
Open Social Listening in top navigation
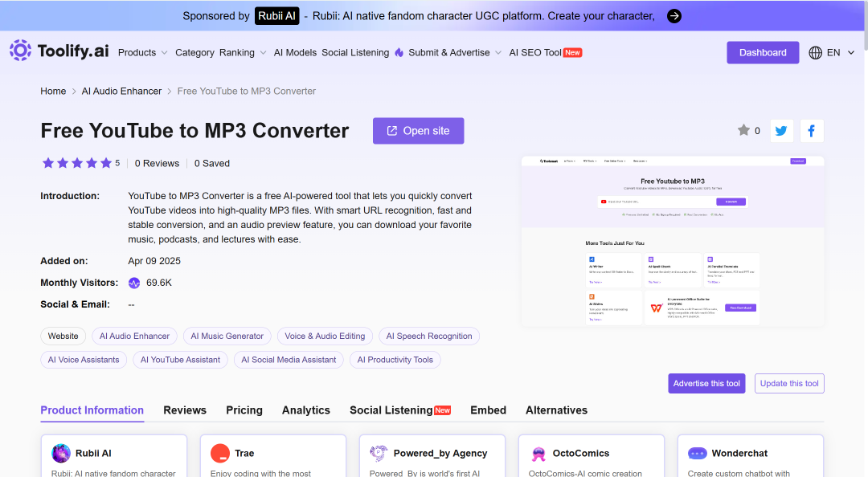[355, 52]
